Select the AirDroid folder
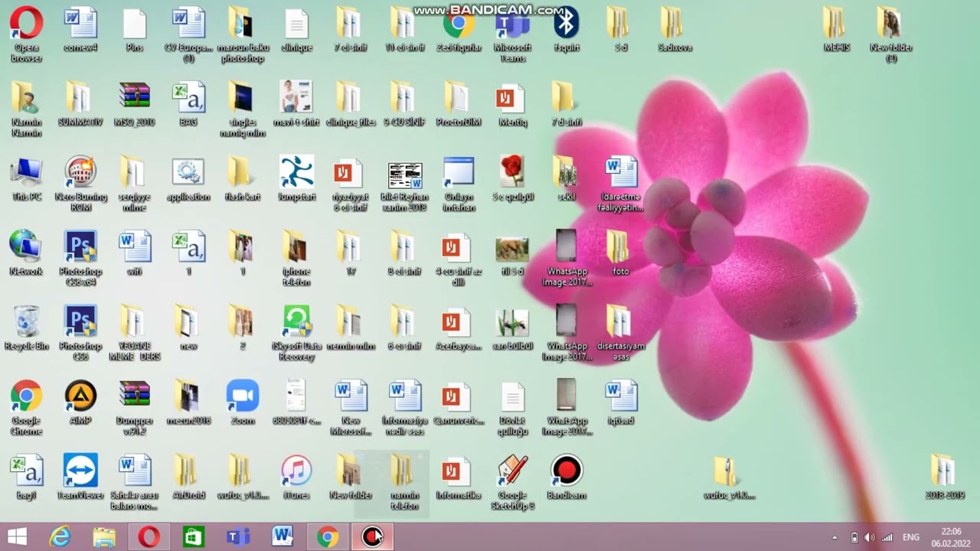Viewport: 980px width, 551px height. coord(188,477)
